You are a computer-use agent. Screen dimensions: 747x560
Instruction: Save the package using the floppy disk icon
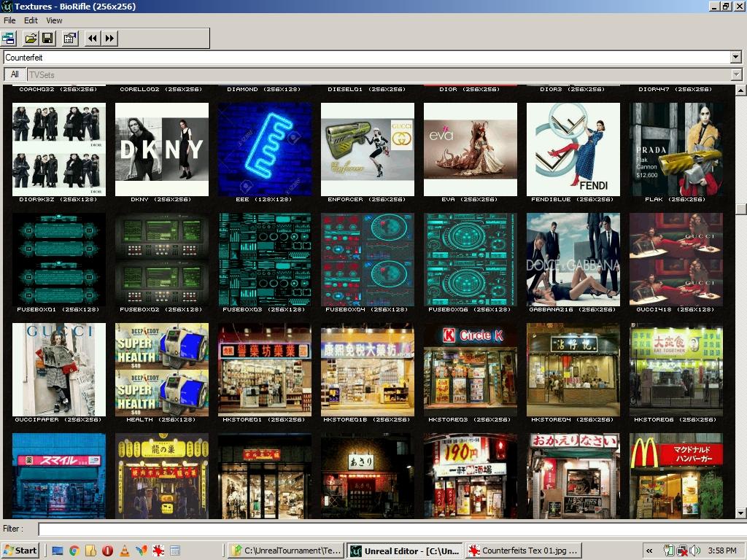[47, 38]
